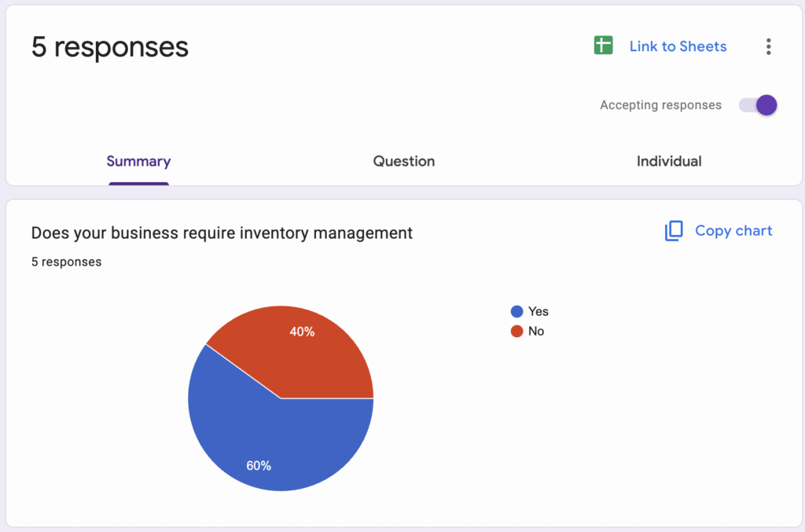Switch to the Summary tab
This screenshot has width=805, height=532.
(138, 162)
